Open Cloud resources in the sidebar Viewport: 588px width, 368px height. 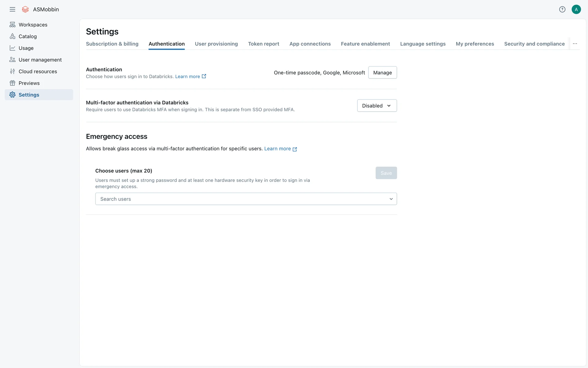(38, 71)
